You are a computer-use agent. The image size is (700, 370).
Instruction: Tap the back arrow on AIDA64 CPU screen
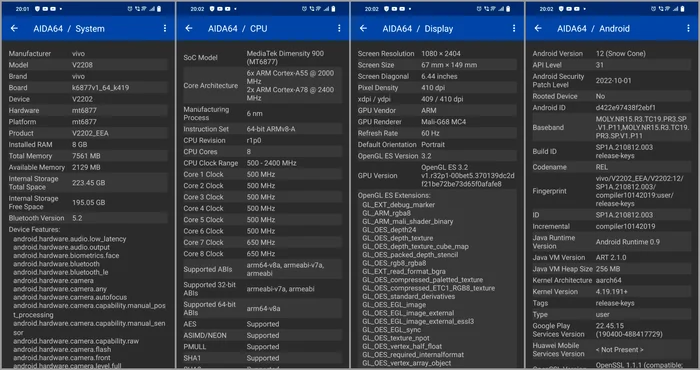pyautogui.click(x=189, y=29)
